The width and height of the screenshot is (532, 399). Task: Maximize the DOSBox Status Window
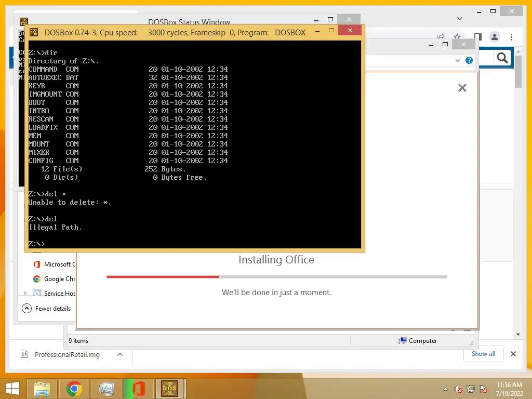[330, 19]
